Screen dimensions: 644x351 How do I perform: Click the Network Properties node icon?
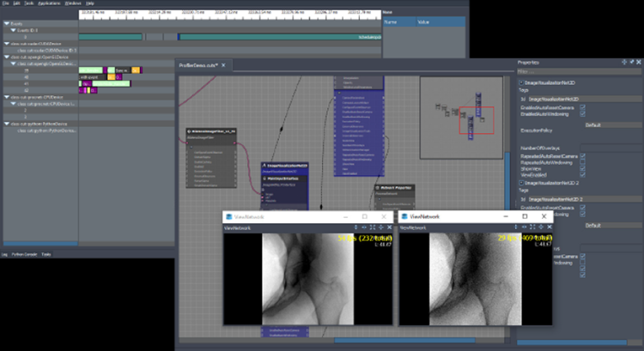click(378, 188)
